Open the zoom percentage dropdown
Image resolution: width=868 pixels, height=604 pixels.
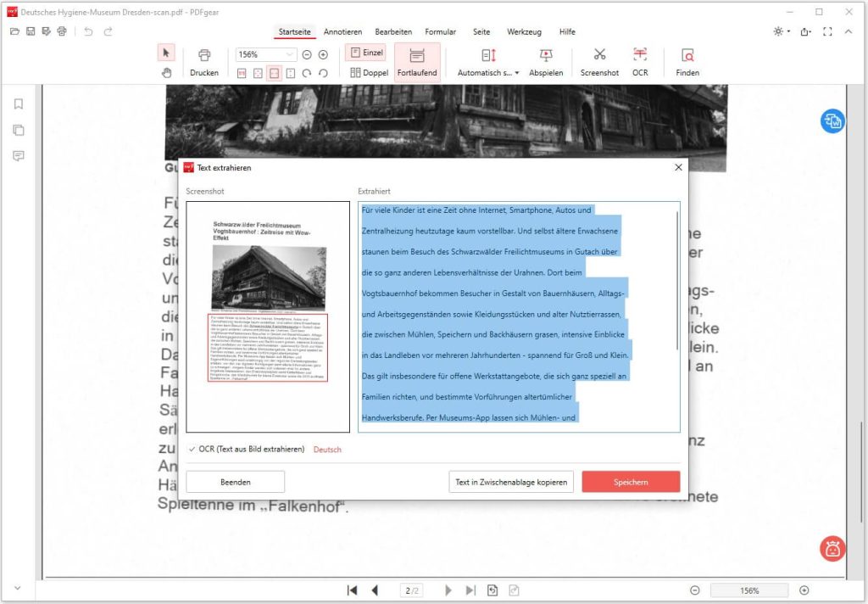pyautogui.click(x=288, y=53)
